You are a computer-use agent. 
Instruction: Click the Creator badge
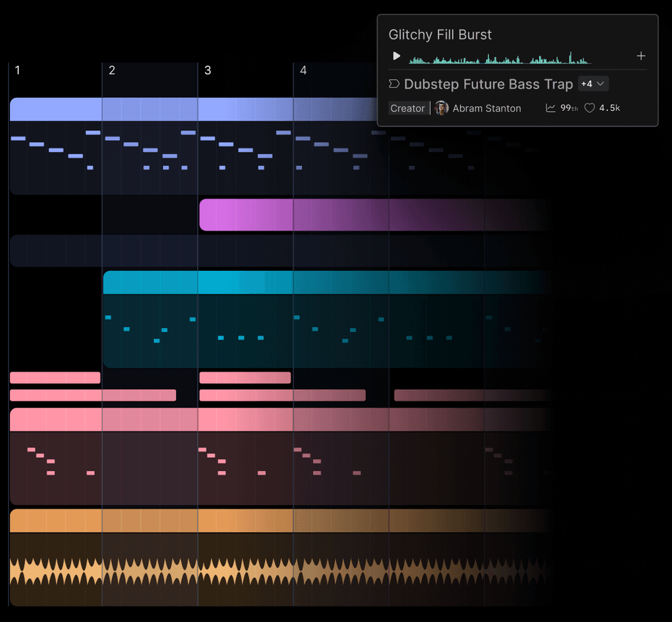pos(408,108)
